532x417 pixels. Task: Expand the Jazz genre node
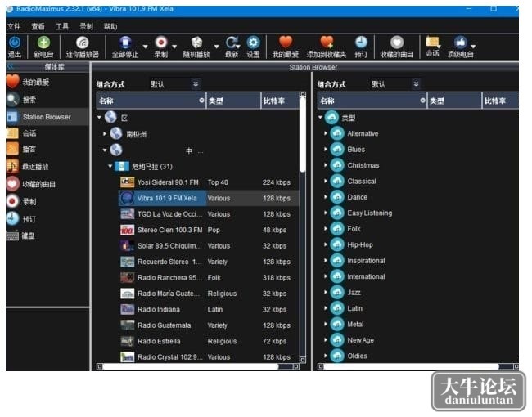point(326,292)
